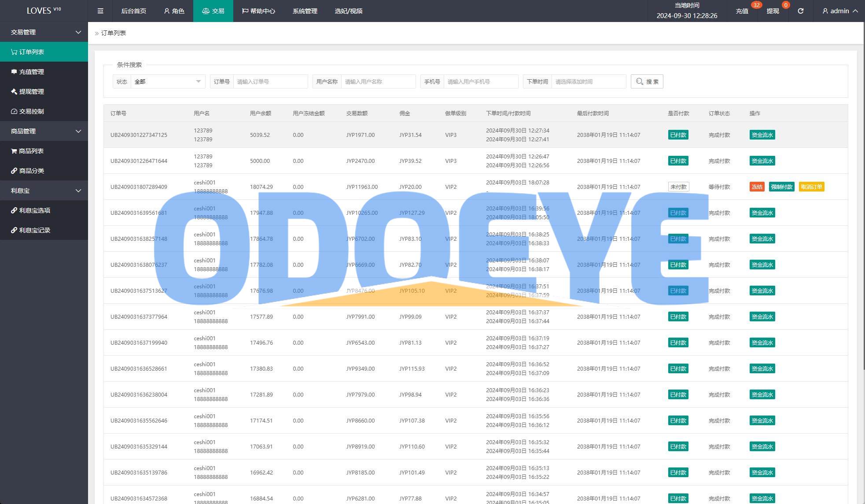Screen dimensions: 865x504
Task: Click the LOVES V10 logo
Action: pos(44,11)
